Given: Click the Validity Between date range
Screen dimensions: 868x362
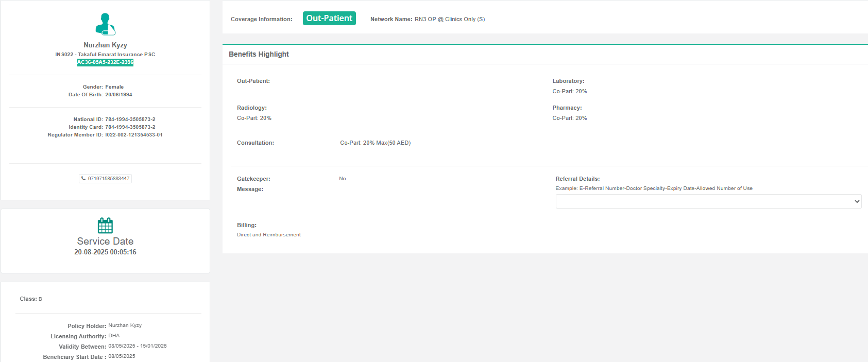Looking at the screenshot, I should click(x=138, y=346).
